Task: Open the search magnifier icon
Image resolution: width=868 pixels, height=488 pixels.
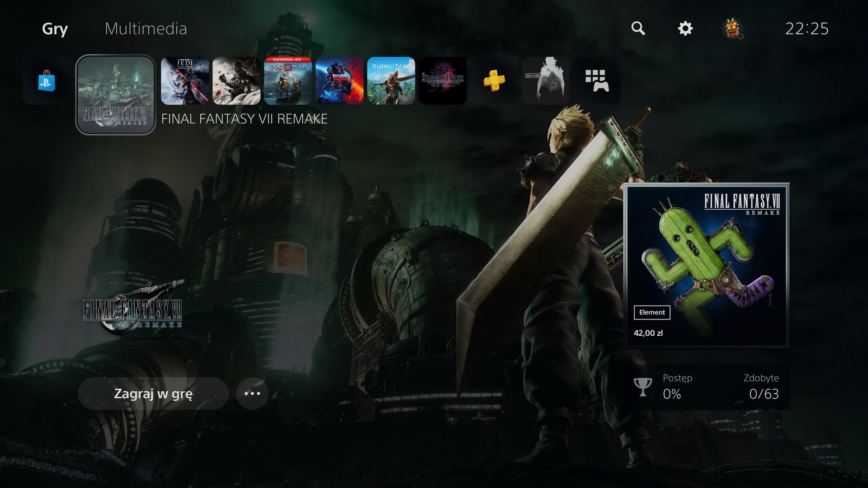Action: click(x=638, y=28)
